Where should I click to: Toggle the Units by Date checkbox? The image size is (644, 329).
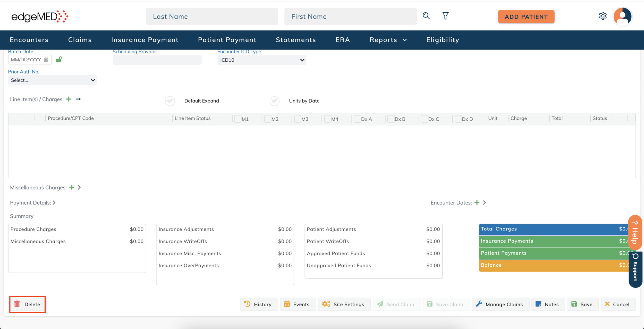click(x=275, y=101)
